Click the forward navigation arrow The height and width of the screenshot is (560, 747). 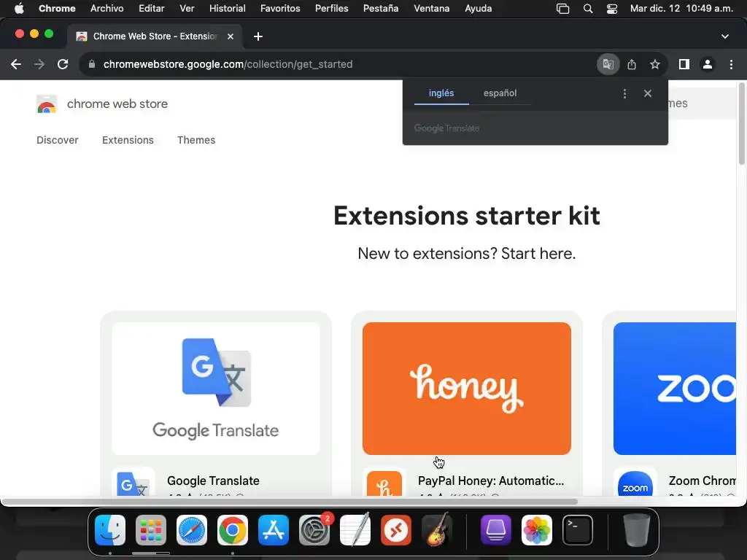[39, 64]
